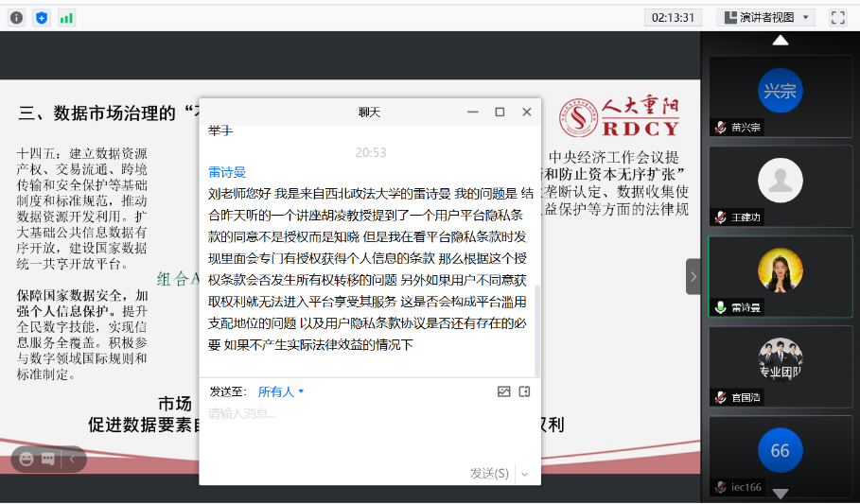This screenshot has width=860, height=504.
Task: Click sender name 雷诗曼 in chat
Action: point(227,172)
